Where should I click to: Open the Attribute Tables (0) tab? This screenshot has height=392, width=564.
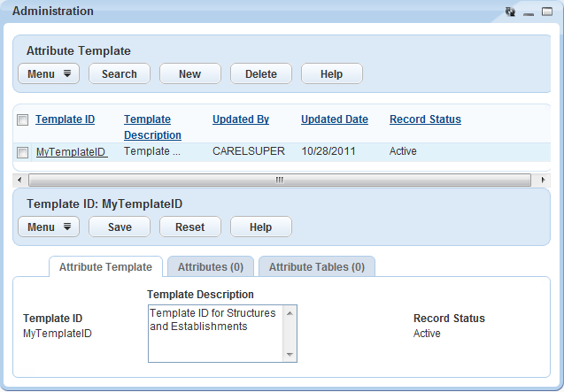[x=316, y=266]
